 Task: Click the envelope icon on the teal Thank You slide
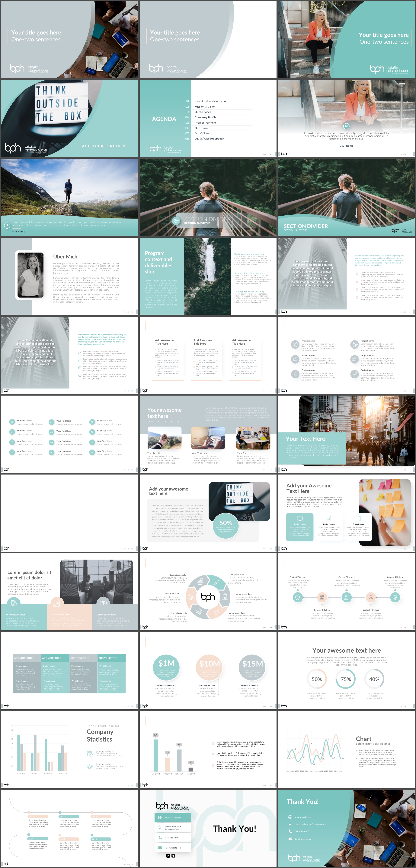point(290,839)
